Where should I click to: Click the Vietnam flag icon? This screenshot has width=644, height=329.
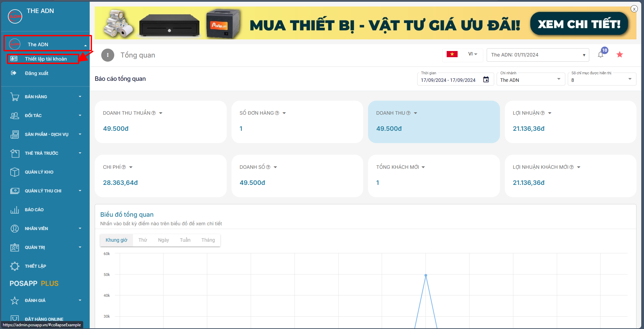coord(452,54)
